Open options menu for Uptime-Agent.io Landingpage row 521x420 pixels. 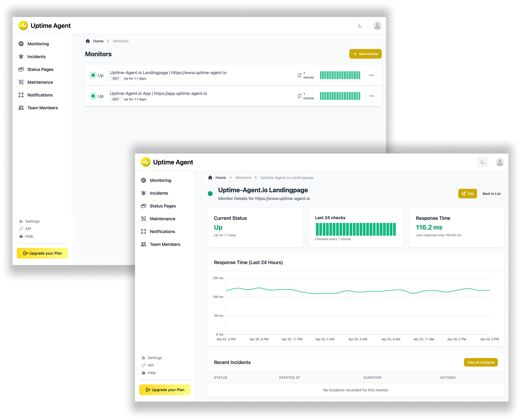371,75
